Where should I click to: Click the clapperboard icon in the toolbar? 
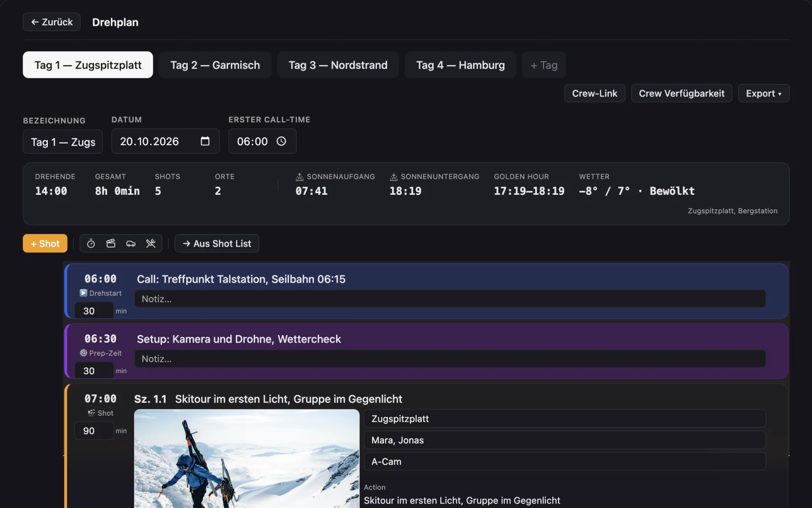111,243
